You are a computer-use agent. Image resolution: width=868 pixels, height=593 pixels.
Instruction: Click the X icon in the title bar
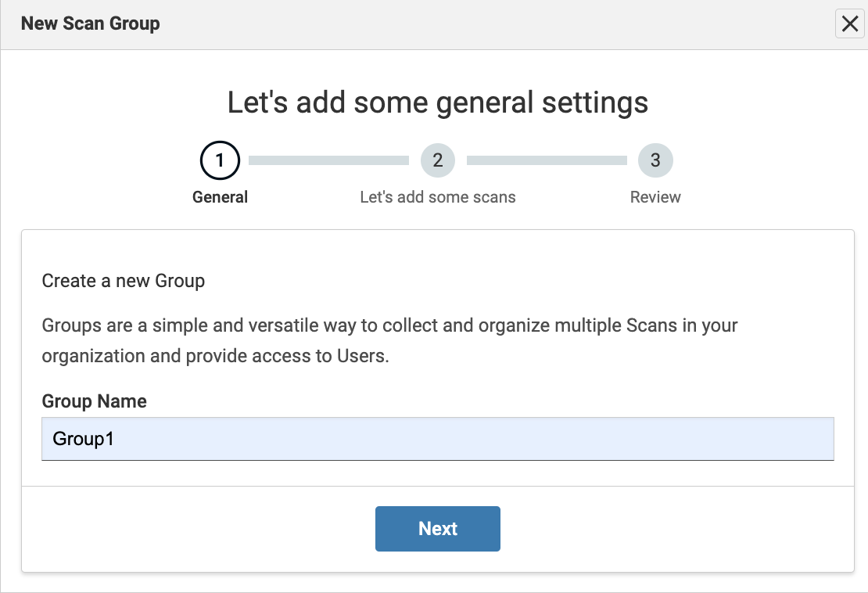click(x=849, y=23)
